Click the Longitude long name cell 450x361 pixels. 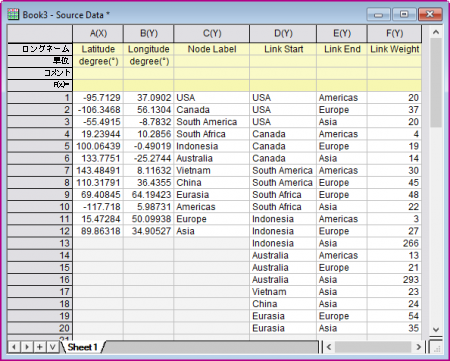click(149, 49)
